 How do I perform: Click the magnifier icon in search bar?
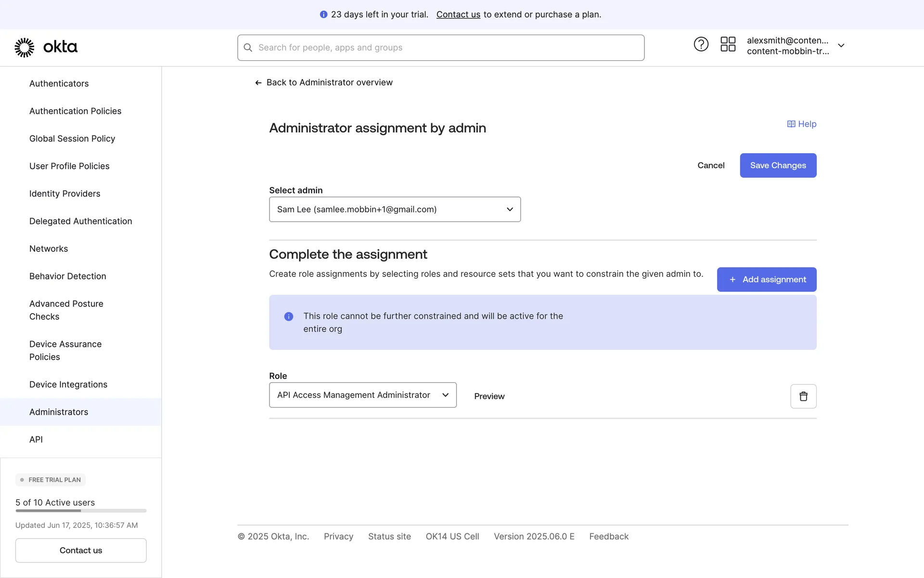point(248,48)
